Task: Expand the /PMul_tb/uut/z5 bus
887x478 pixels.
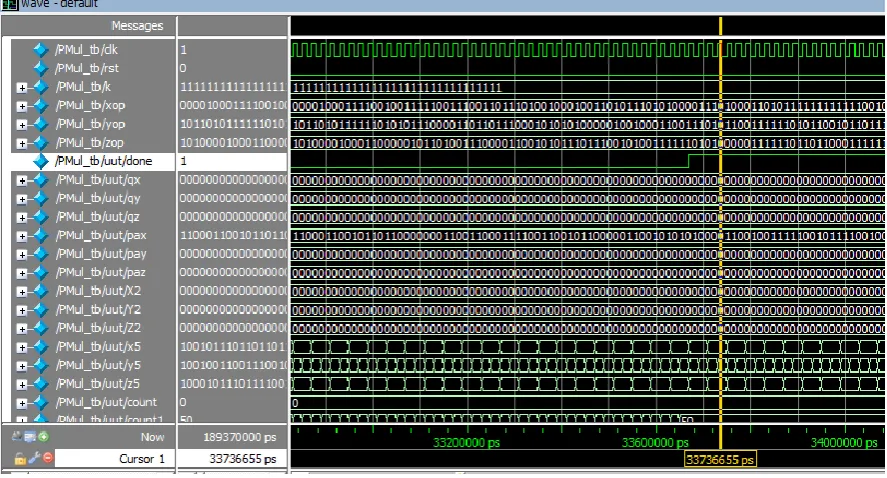Action: (21, 385)
